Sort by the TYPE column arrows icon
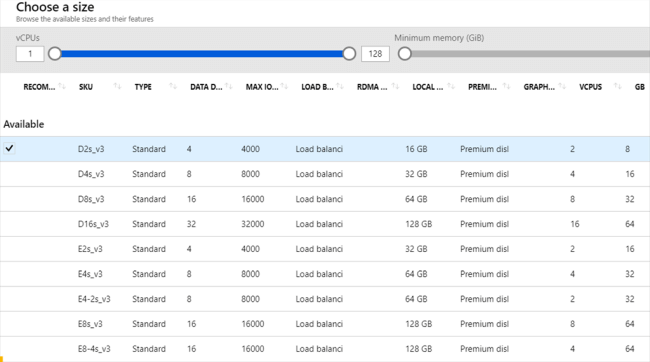Viewport: 650px width, 362px height. (x=173, y=86)
